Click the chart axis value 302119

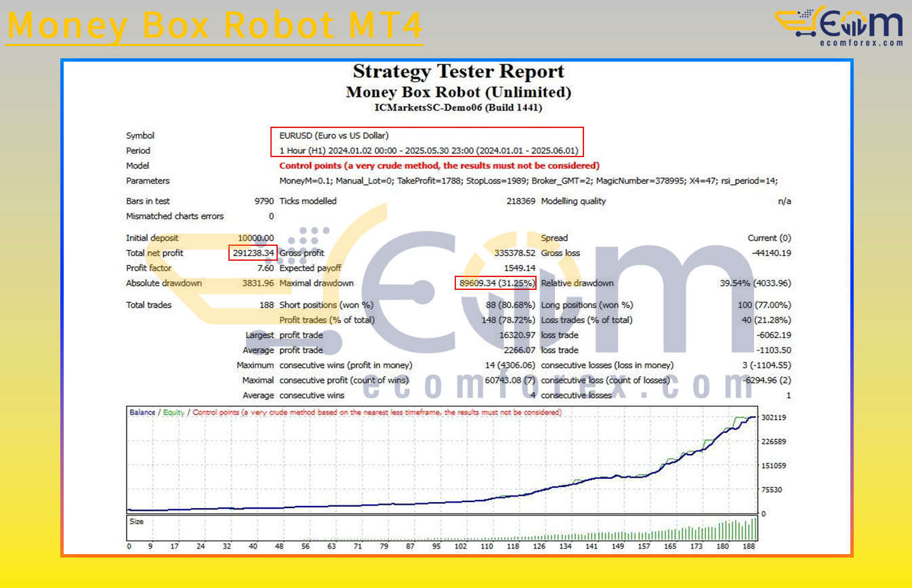773,418
